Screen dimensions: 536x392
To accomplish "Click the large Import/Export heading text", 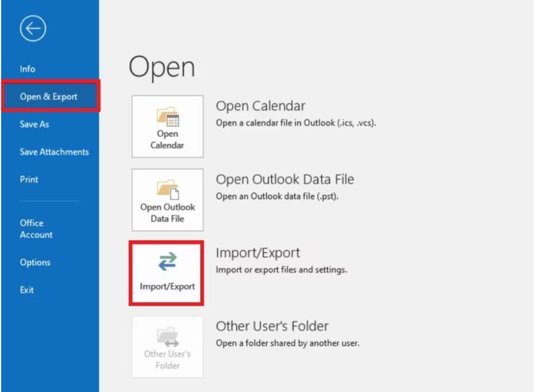I will pyautogui.click(x=257, y=253).
